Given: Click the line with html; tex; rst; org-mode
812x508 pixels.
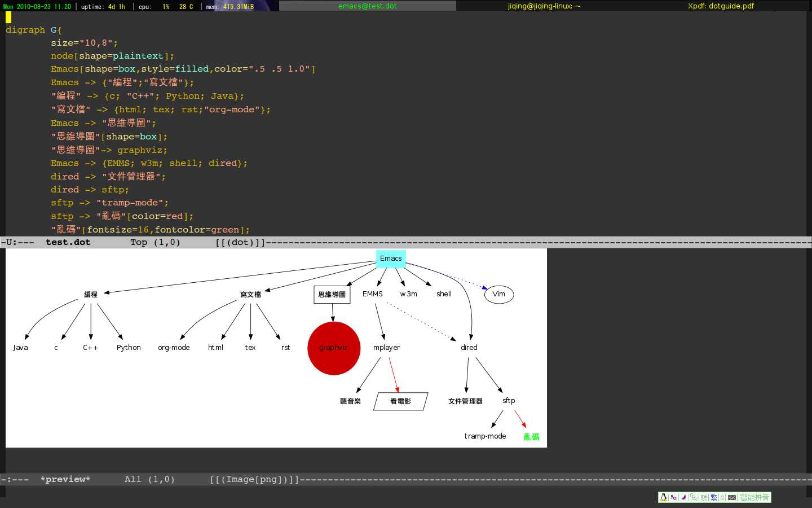Looking at the screenshot, I should coord(161,110).
